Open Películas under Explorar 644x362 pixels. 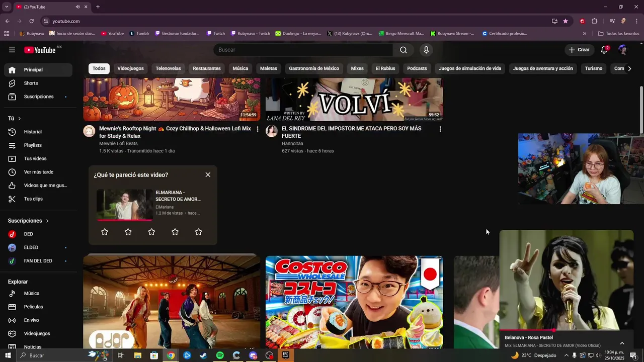point(38,307)
